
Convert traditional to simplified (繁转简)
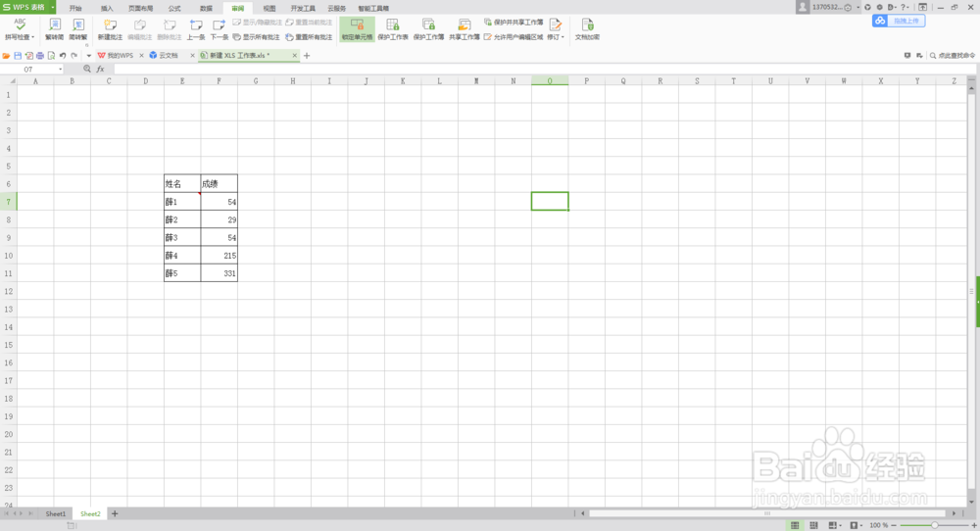pyautogui.click(x=54, y=28)
